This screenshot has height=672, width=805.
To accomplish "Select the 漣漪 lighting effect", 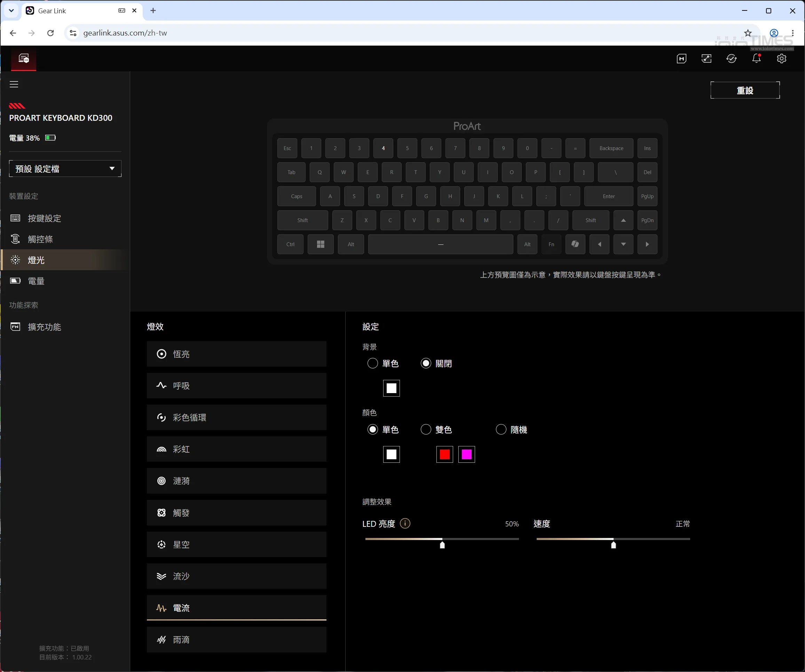I will (237, 481).
